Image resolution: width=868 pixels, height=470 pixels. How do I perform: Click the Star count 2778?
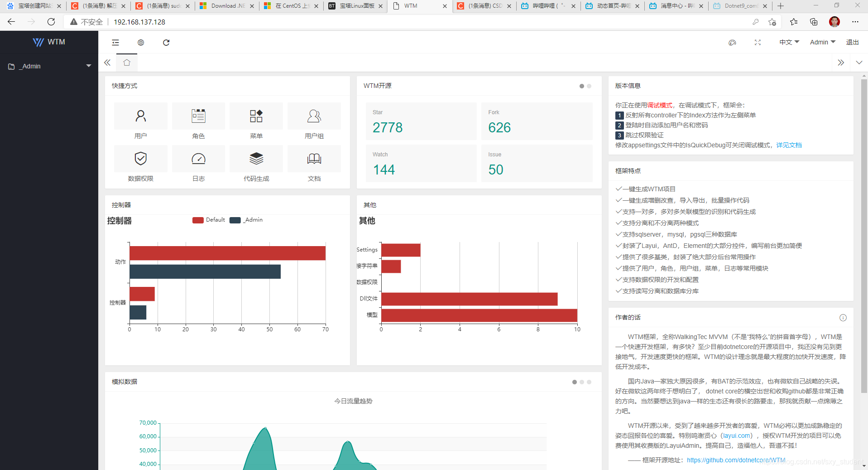tap(388, 127)
